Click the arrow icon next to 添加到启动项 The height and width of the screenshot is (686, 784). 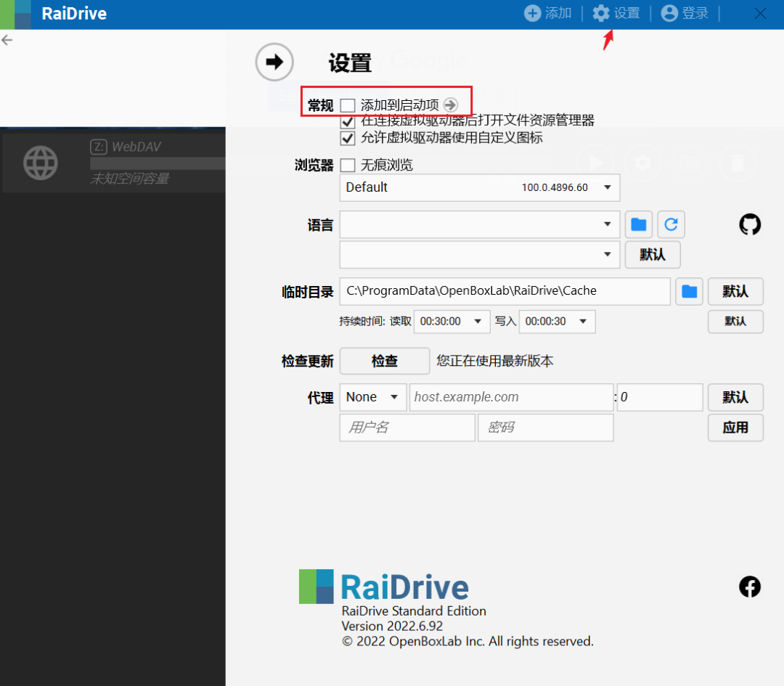451,105
